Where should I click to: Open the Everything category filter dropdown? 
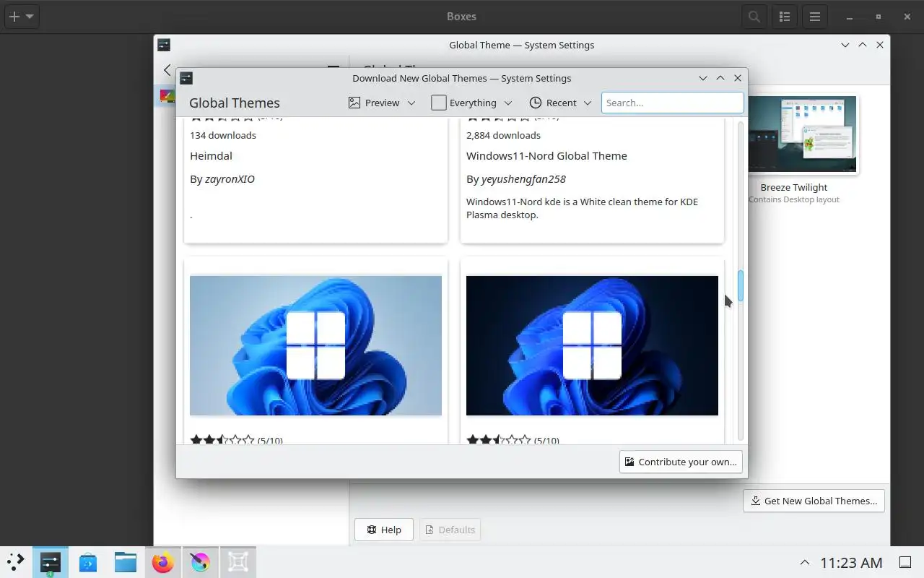coord(472,103)
